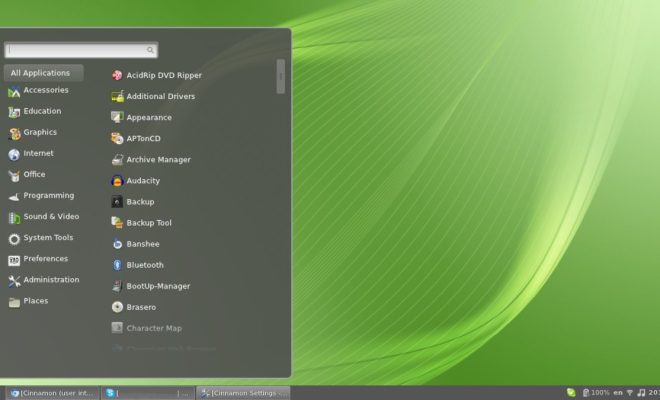Show the Places category
This screenshot has height=400, width=660.
point(28,301)
